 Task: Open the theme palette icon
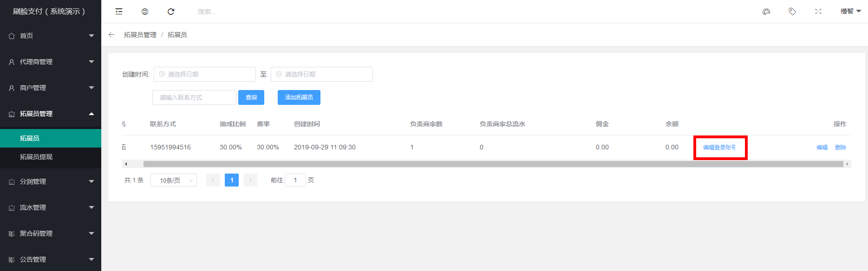click(766, 12)
